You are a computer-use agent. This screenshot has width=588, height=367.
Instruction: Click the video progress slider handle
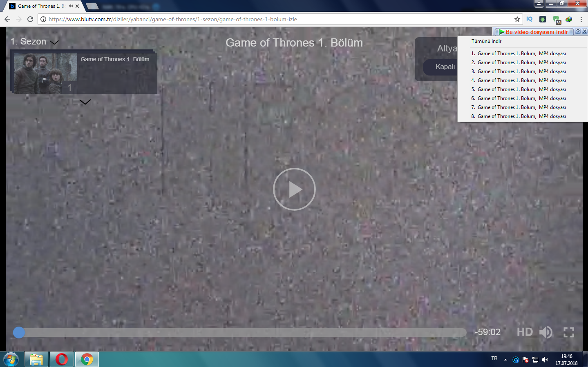19,332
